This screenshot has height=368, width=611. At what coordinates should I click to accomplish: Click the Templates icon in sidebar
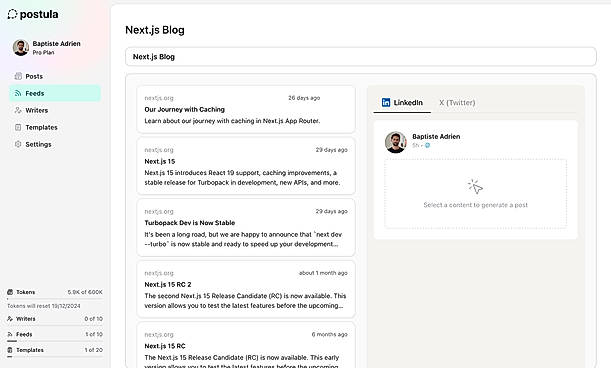click(18, 127)
